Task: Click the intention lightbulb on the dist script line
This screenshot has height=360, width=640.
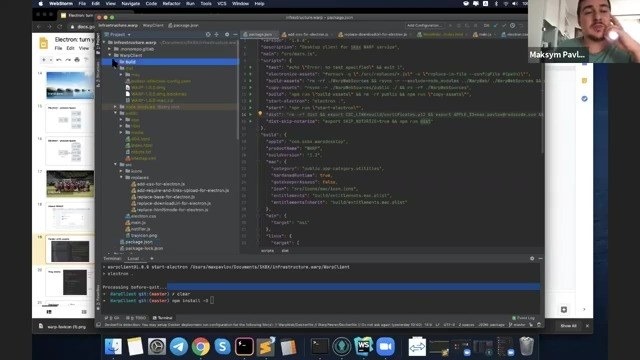Action: click(260, 114)
